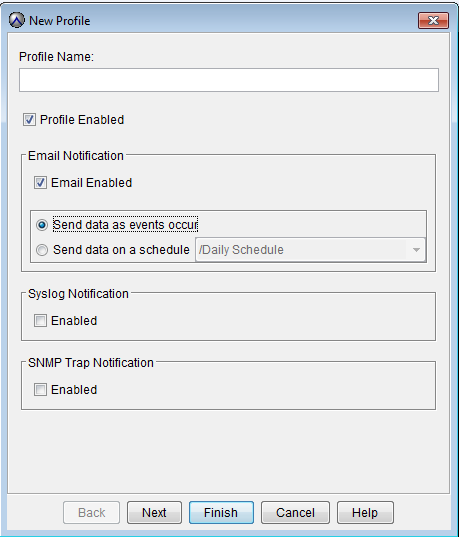Click the schedule dropdown arrow
This screenshot has height=537, width=459.
coord(416,250)
